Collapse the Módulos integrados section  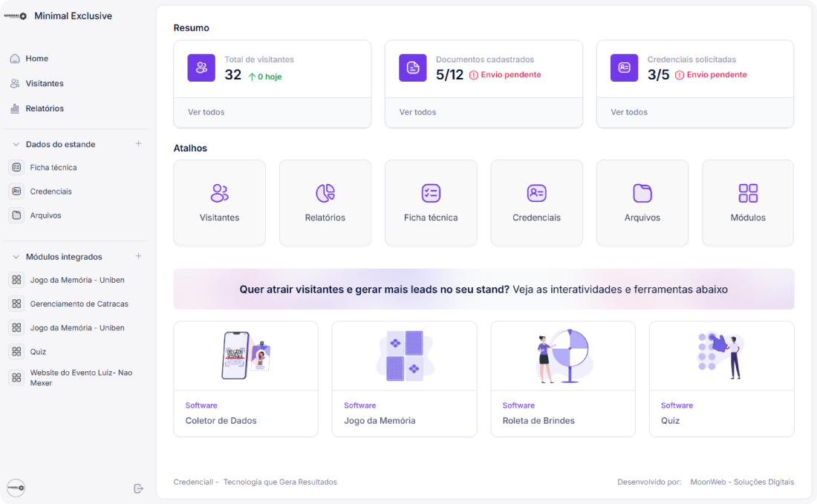15,256
